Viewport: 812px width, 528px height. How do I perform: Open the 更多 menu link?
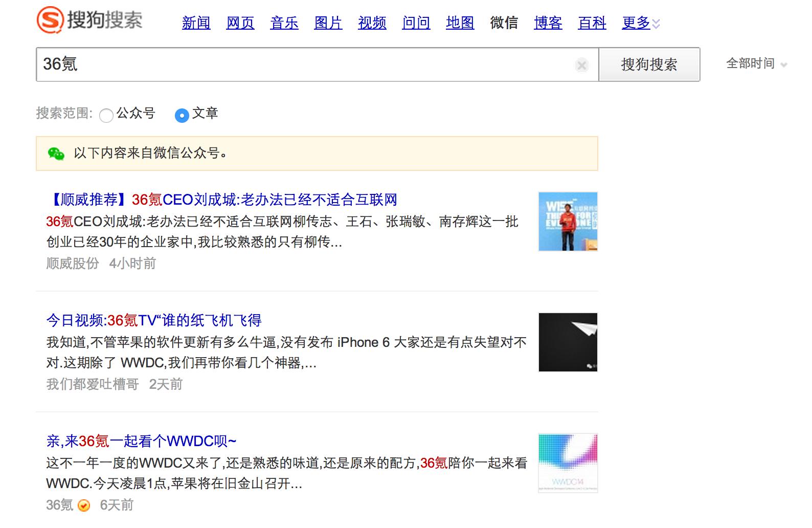pos(636,23)
